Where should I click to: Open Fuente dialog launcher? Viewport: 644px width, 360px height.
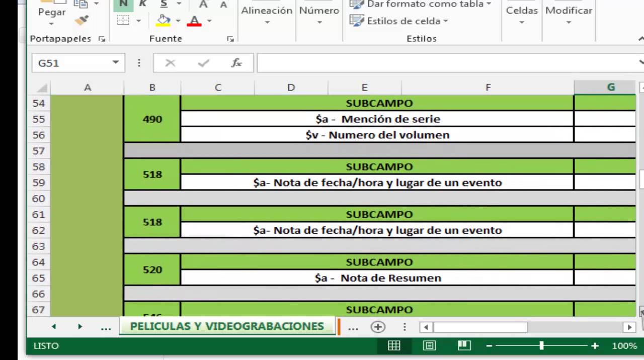(230, 39)
